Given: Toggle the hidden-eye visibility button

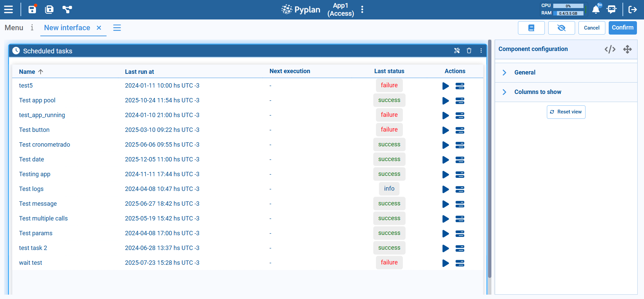Looking at the screenshot, I should coord(561,28).
